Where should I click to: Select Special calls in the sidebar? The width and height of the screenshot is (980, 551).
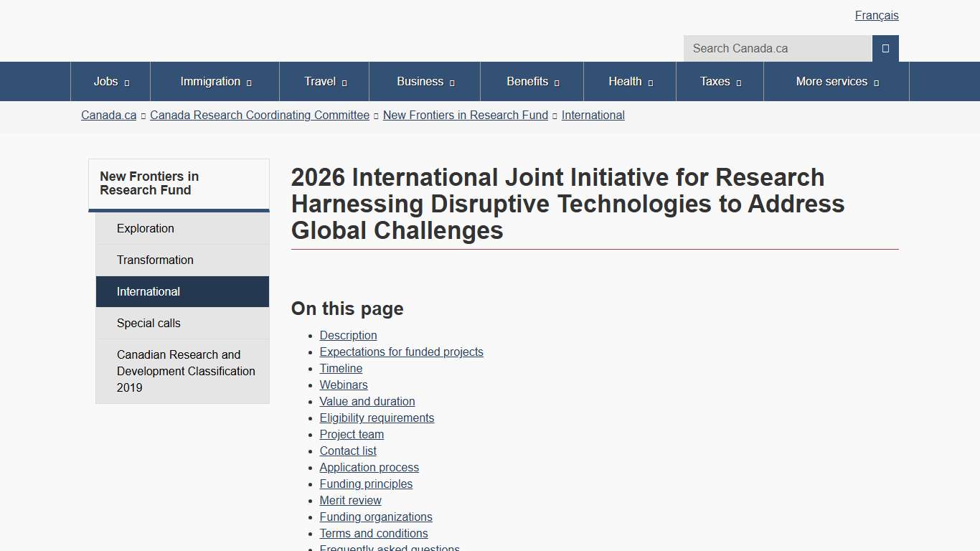[149, 323]
